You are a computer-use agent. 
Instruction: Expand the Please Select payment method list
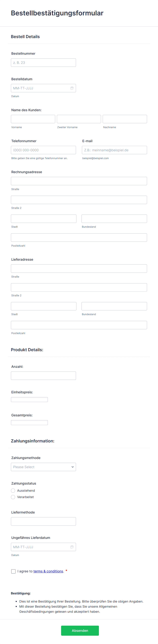43,467
